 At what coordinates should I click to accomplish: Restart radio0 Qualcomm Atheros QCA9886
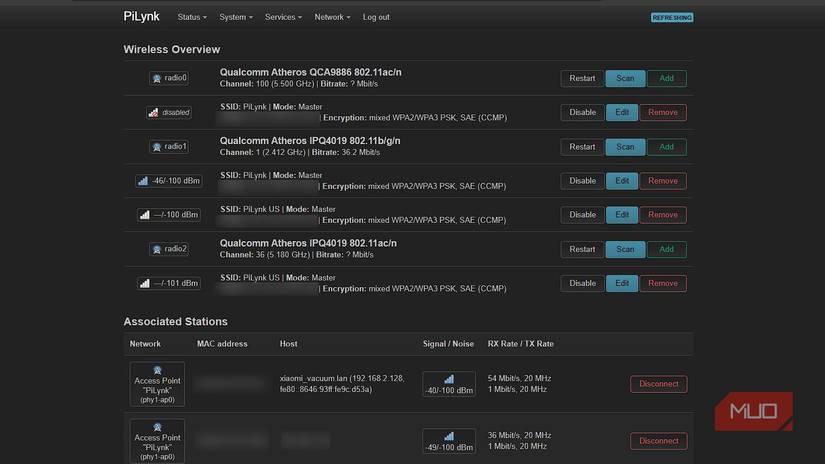coord(582,78)
